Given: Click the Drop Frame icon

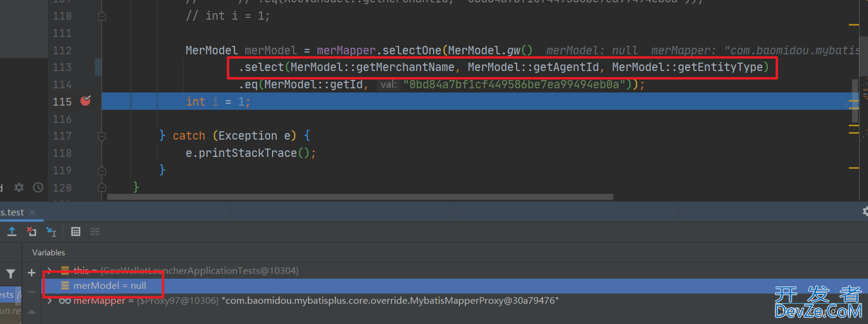Looking at the screenshot, I should pos(32,232).
